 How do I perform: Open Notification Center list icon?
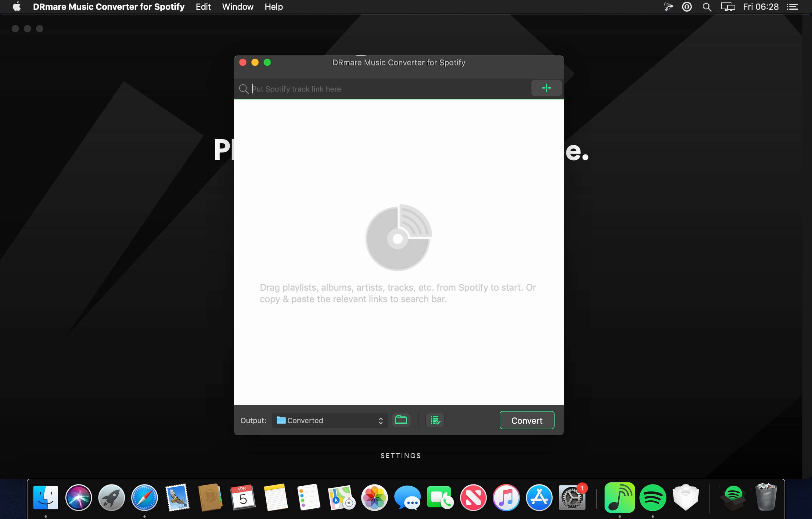pos(792,7)
